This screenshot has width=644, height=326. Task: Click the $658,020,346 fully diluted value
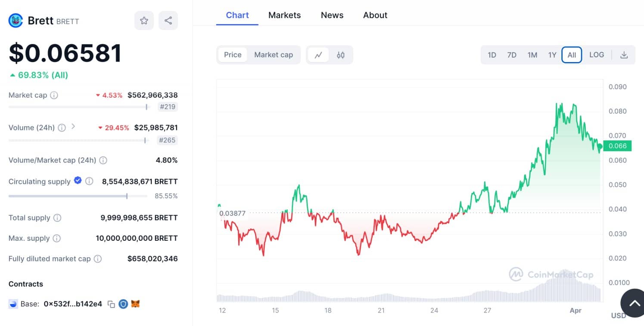coord(152,259)
